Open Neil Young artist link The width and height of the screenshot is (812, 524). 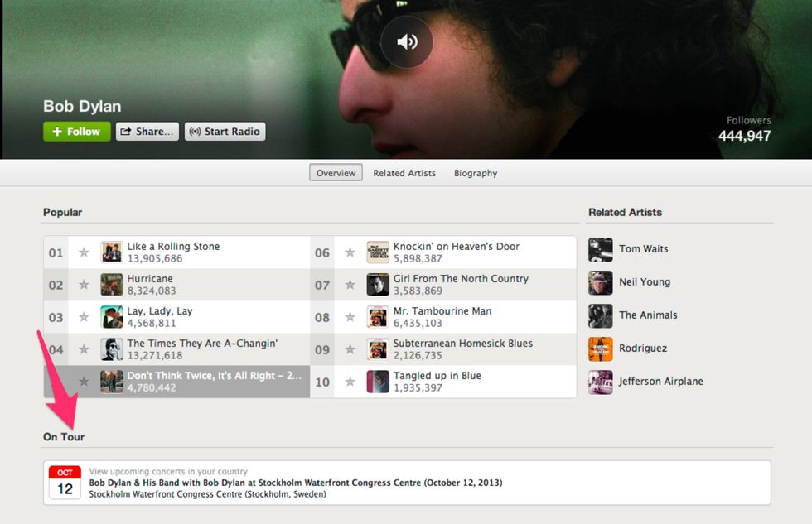point(645,282)
